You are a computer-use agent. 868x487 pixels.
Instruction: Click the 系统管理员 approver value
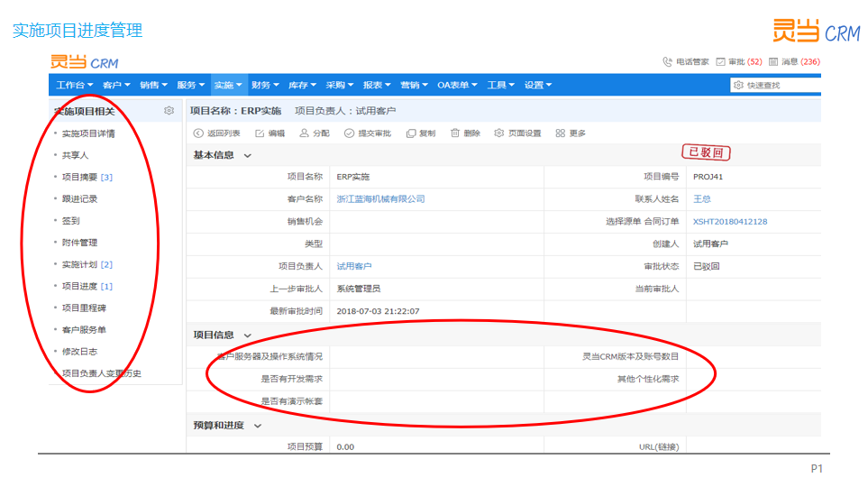pyautogui.click(x=359, y=289)
